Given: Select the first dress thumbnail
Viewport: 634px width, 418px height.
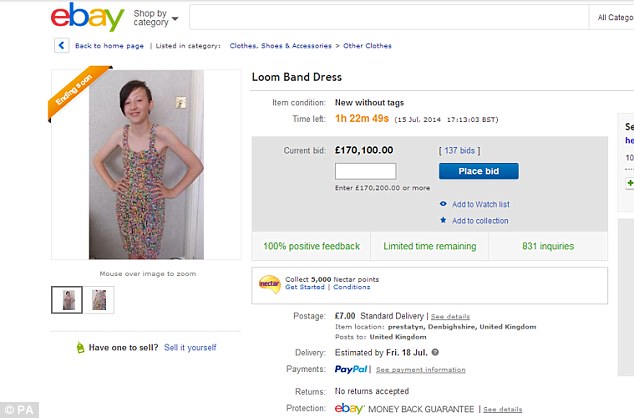Looking at the screenshot, I should pyautogui.click(x=68, y=298).
